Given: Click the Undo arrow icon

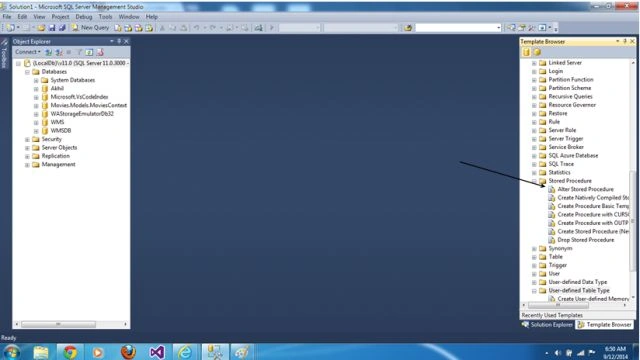Looking at the screenshot, I should (196, 28).
